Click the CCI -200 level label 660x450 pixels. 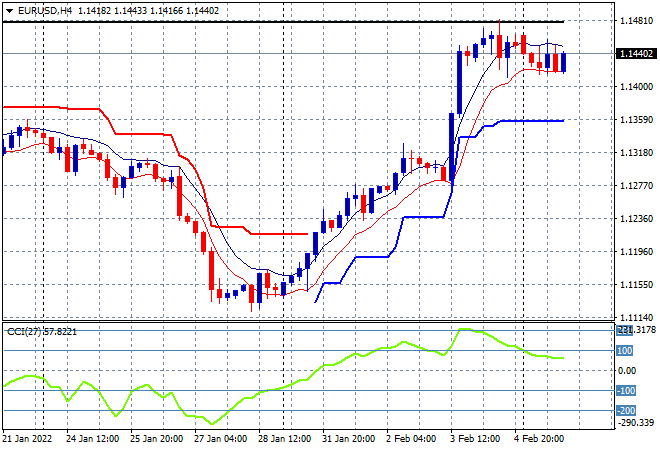point(626,410)
